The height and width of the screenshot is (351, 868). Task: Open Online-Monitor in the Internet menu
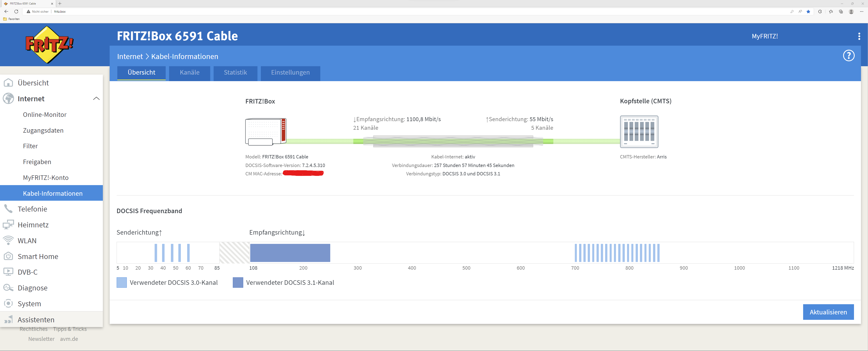point(45,115)
